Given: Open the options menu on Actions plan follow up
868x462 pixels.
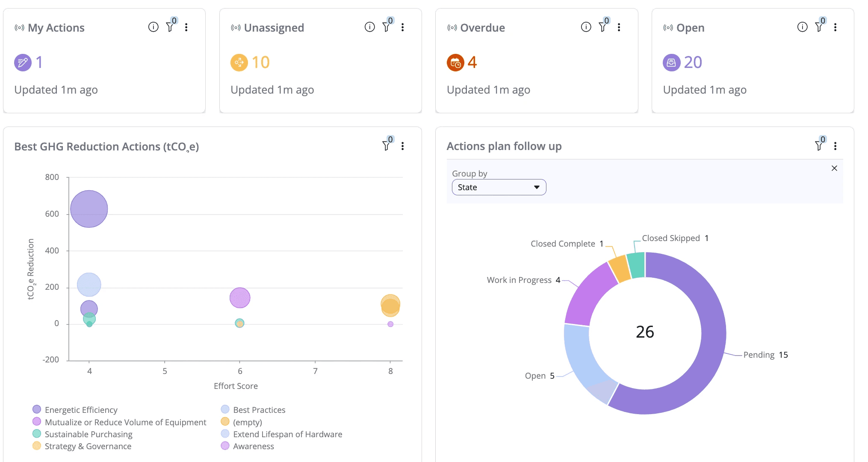Looking at the screenshot, I should 835,146.
